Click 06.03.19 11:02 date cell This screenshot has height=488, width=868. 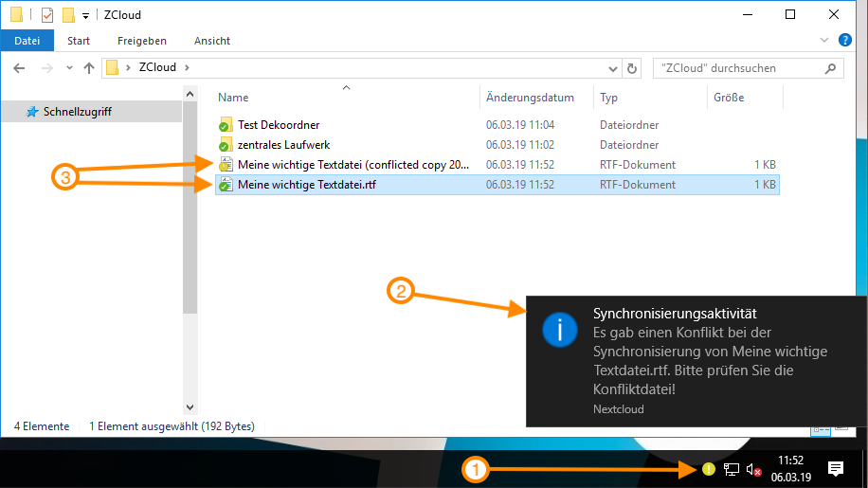[520, 145]
